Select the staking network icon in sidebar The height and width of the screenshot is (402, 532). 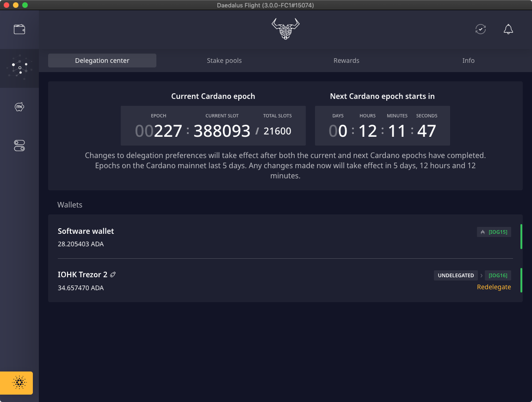point(19,68)
